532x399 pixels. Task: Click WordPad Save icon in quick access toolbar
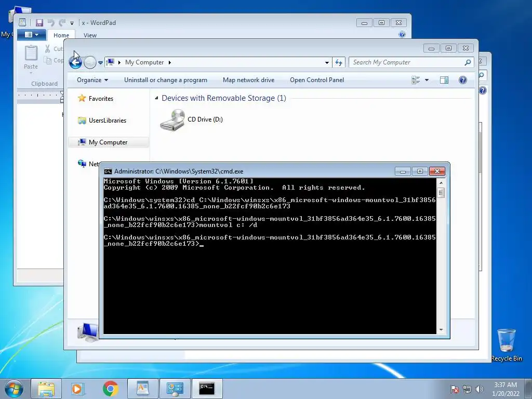(x=39, y=23)
